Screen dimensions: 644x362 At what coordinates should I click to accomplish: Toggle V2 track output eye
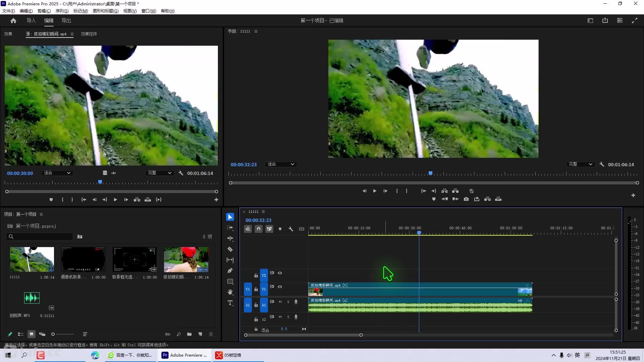[280, 273]
